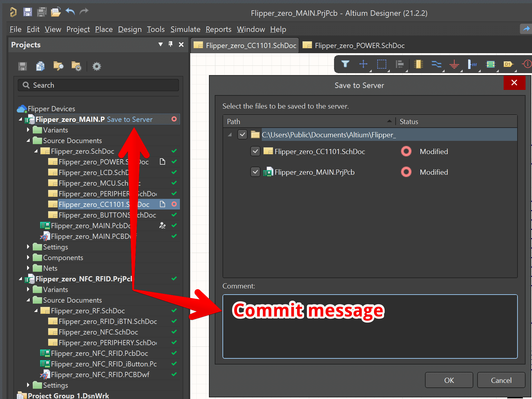The width and height of the screenshot is (532, 399).
Task: Collapse the folder path tree in dialog
Action: (230, 135)
